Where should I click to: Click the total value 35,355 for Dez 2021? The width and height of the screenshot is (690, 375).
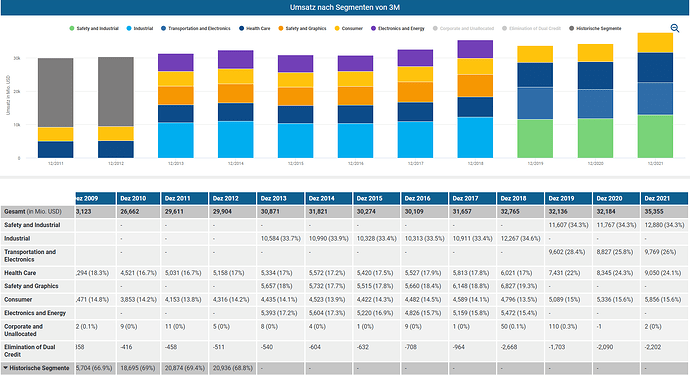point(654,212)
